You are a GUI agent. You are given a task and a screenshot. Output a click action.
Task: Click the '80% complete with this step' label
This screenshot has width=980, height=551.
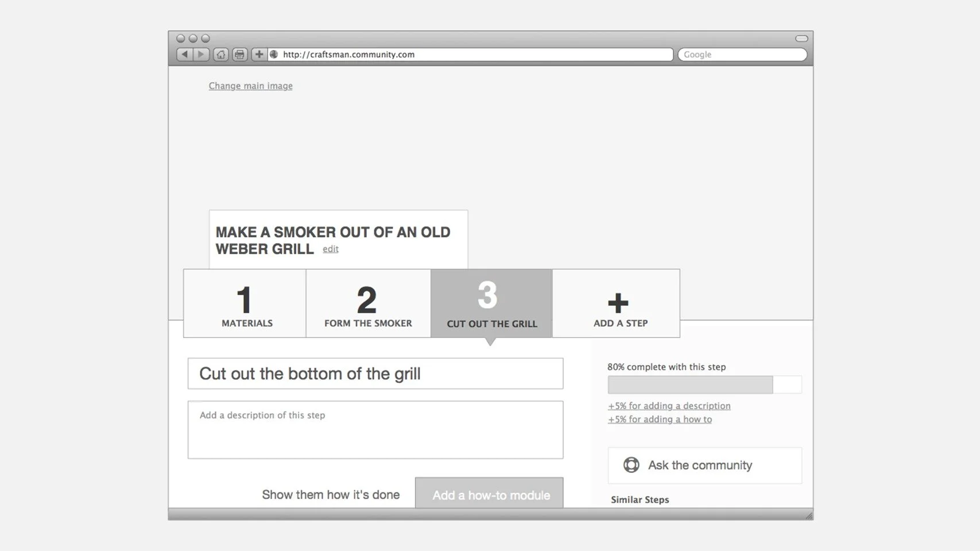[x=667, y=367]
